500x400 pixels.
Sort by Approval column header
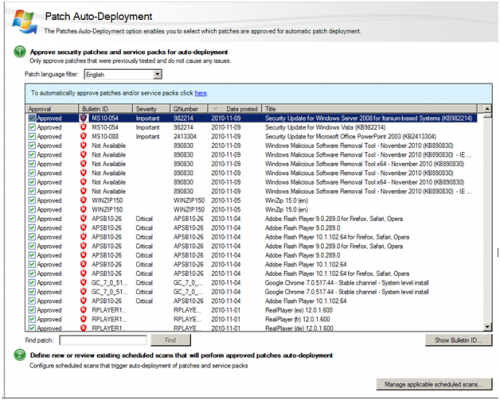coord(52,109)
